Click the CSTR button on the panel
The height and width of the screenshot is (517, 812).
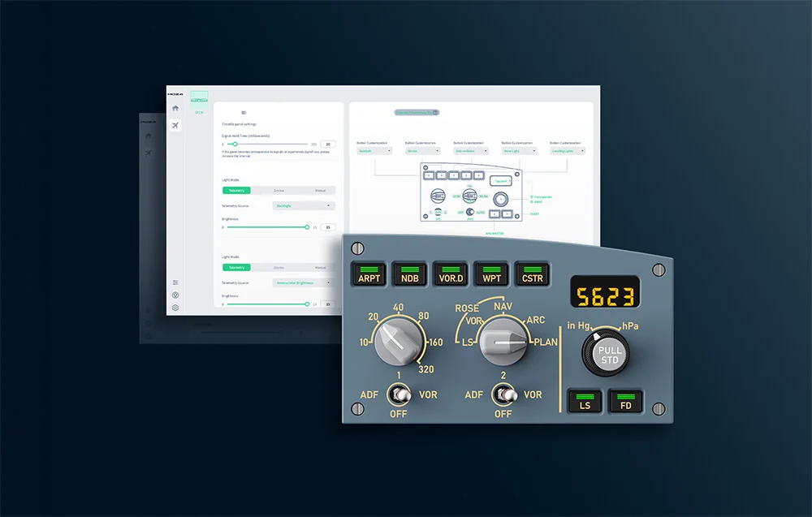(533, 274)
